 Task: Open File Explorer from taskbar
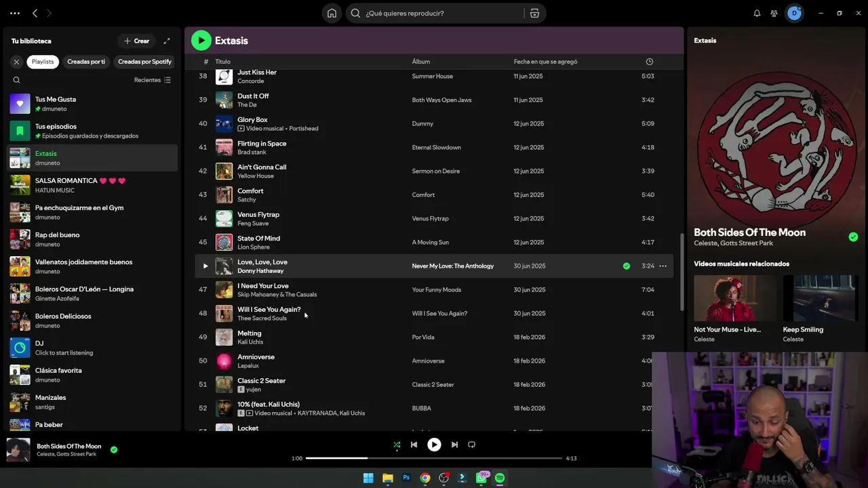click(x=388, y=478)
